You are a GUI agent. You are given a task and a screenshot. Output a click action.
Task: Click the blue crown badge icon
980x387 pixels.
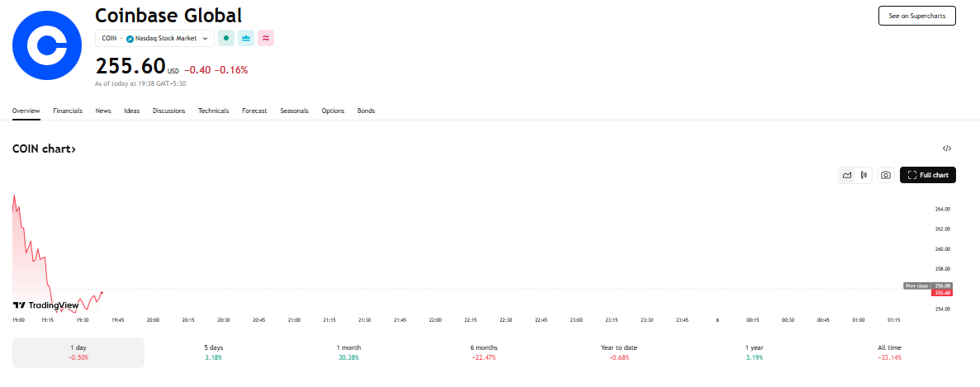point(246,38)
